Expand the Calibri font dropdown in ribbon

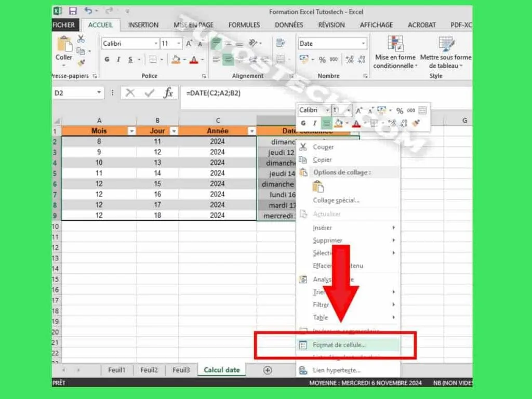tap(156, 44)
